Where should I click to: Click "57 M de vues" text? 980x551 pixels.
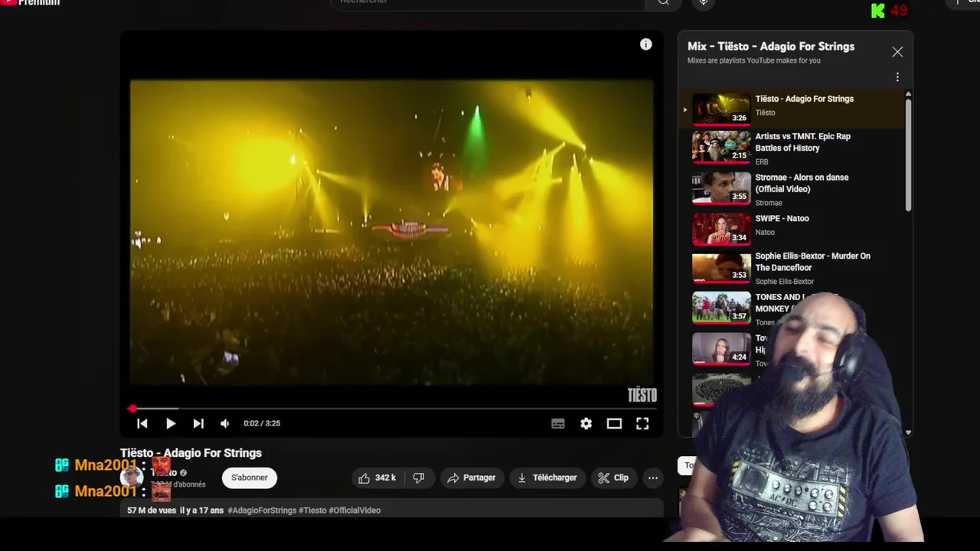pyautogui.click(x=152, y=510)
